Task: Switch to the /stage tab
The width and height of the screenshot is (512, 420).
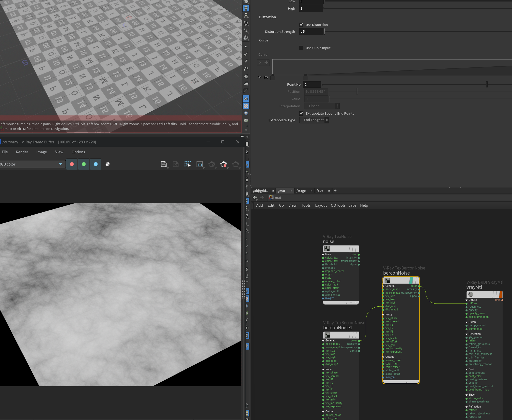Action: pos(301,191)
